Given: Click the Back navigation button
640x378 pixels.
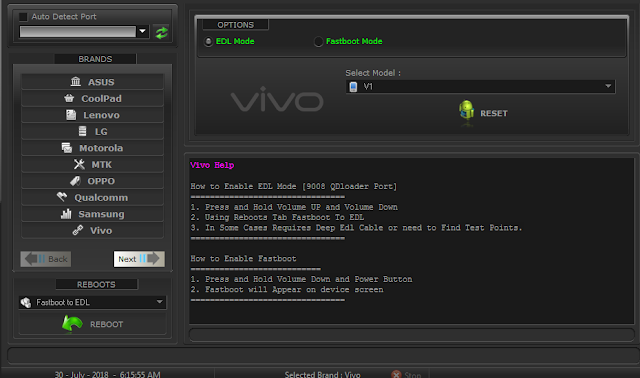Looking at the screenshot, I should pyautogui.click(x=46, y=259).
